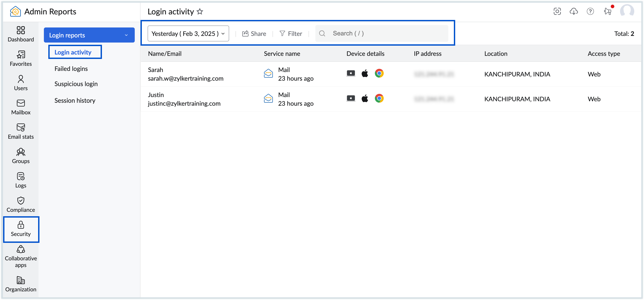This screenshot has height=300, width=644.
Task: Open the Groups section
Action: point(20,156)
